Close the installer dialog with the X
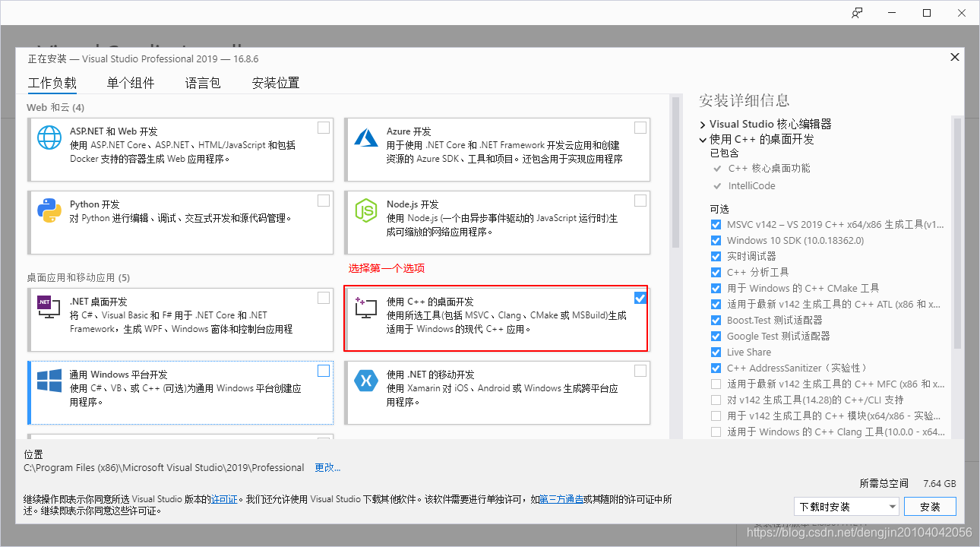The image size is (980, 547). 954,57
